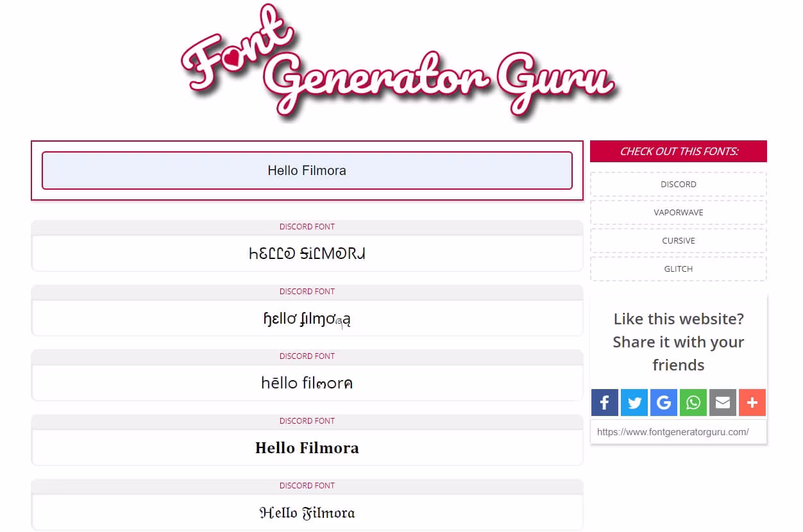
Task: Choose the third macron-style 'hēllo' result
Action: click(307, 383)
